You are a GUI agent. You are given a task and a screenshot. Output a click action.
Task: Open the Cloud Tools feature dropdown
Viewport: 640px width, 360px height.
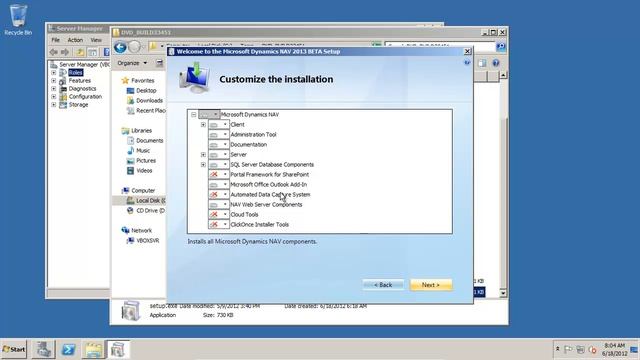[x=219, y=215]
